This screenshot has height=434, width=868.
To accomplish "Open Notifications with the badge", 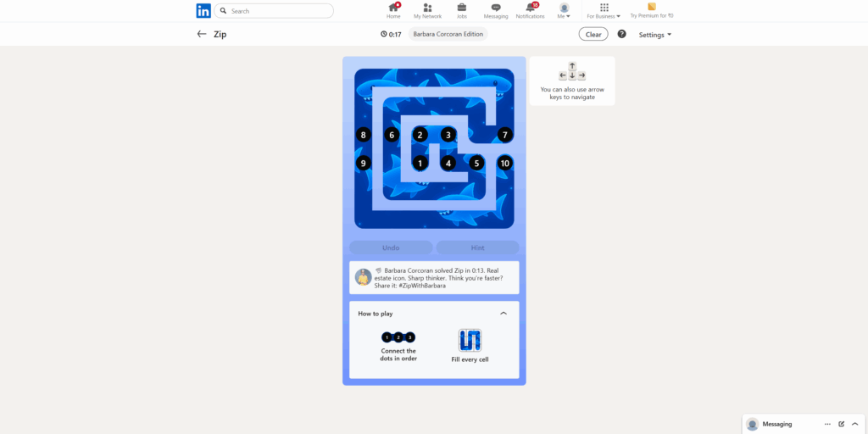I will click(x=531, y=10).
